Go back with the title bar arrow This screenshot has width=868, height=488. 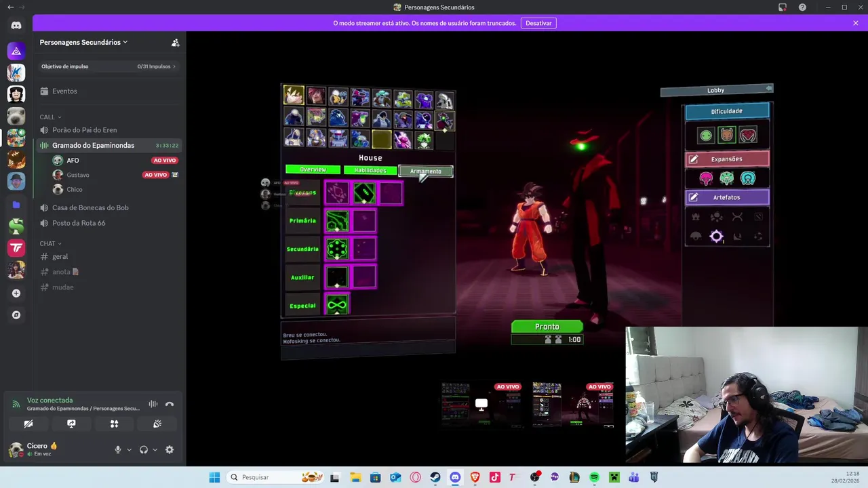coord(10,7)
